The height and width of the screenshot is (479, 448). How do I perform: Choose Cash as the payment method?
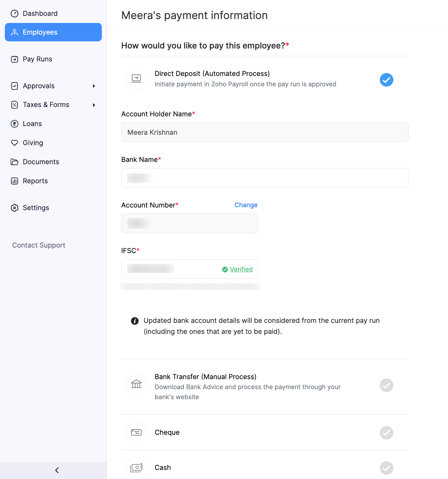[x=386, y=468]
